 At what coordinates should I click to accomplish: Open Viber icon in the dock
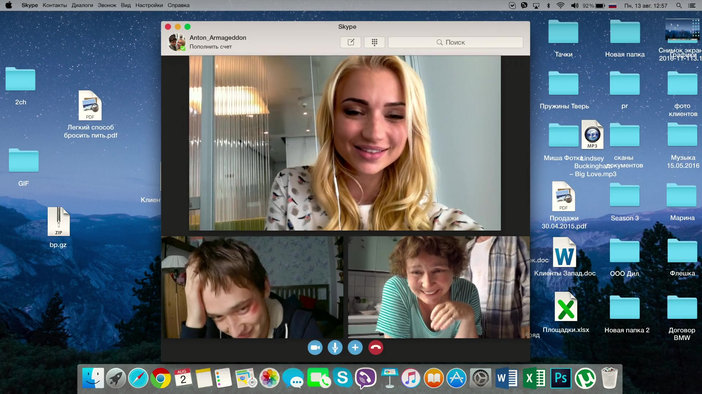click(x=365, y=378)
